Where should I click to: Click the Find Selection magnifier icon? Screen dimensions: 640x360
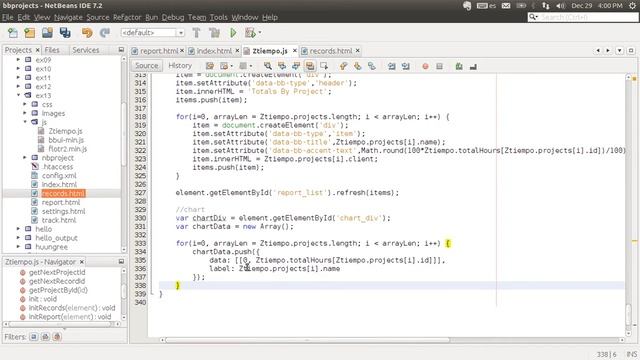(268, 66)
